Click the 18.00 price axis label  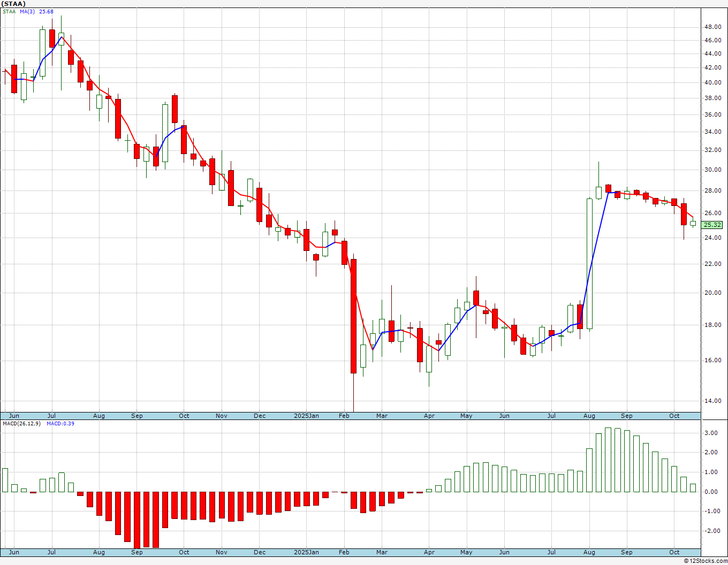[x=712, y=325]
